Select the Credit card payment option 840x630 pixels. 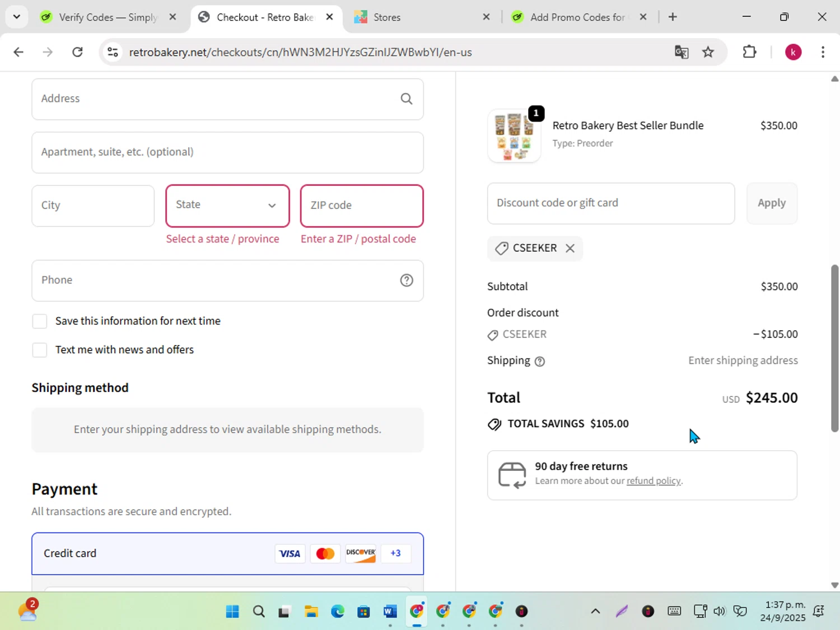point(227,553)
